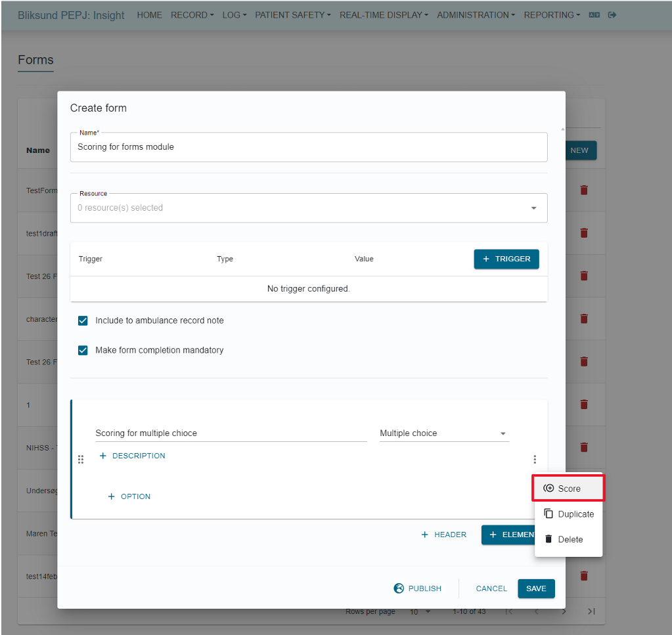The height and width of the screenshot is (635, 672).
Task: Go to the last page of forms
Action: [591, 611]
